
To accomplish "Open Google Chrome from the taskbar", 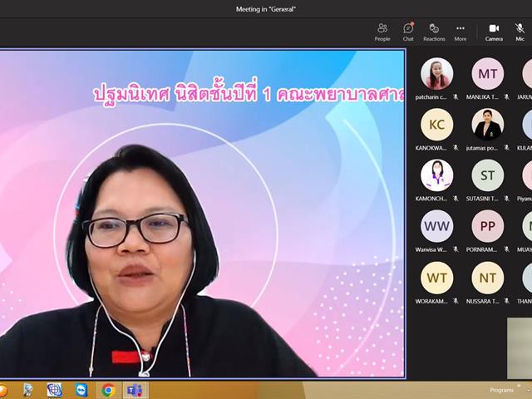I will pyautogui.click(x=108, y=390).
